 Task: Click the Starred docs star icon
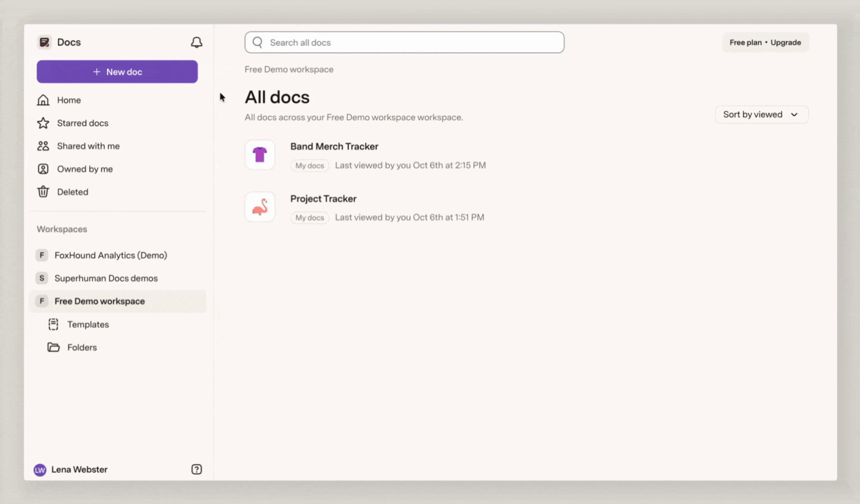click(x=43, y=123)
